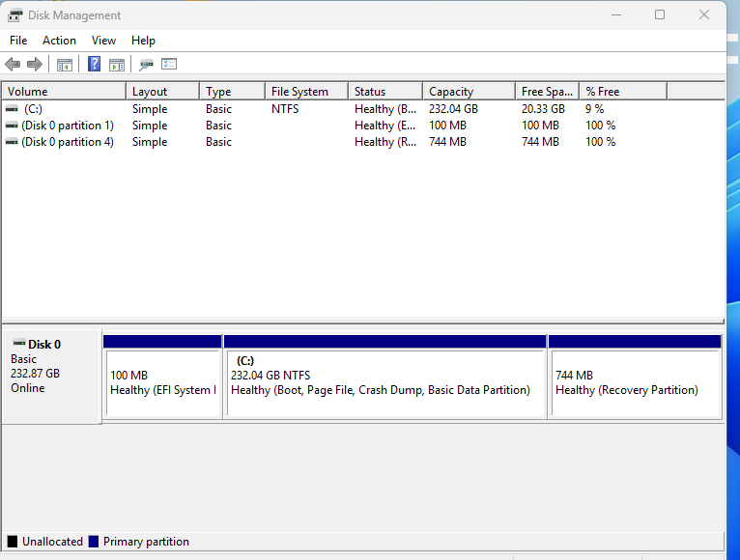This screenshot has width=740, height=560.
Task: Toggle the Show/Hide Action Pane icon
Action: tap(117, 65)
